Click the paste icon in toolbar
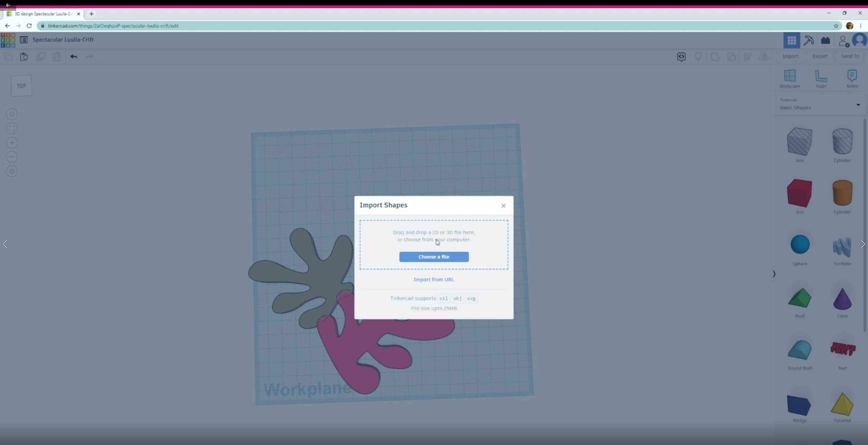This screenshot has height=445, width=868. click(x=24, y=57)
